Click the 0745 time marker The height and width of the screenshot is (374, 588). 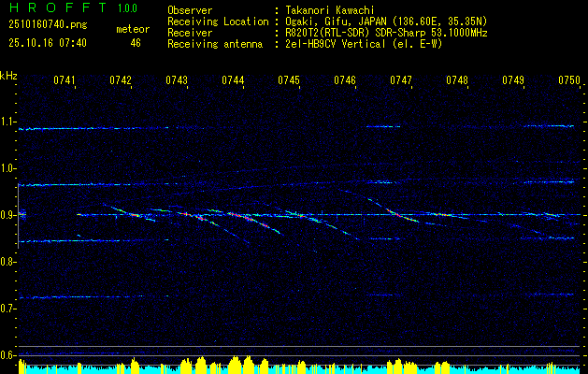(x=289, y=80)
